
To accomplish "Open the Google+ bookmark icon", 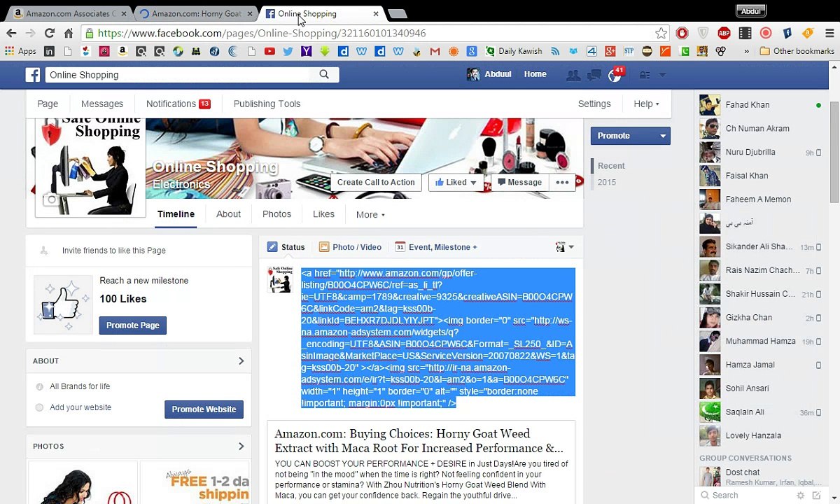I will click(x=610, y=51).
